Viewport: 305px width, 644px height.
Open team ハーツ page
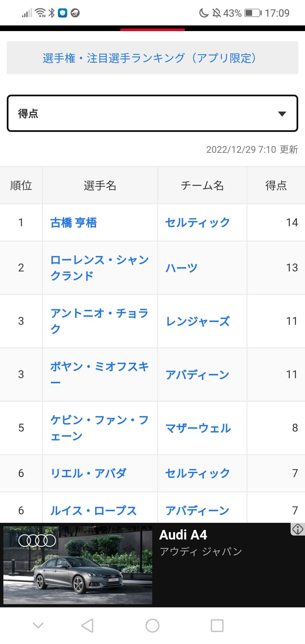click(182, 268)
